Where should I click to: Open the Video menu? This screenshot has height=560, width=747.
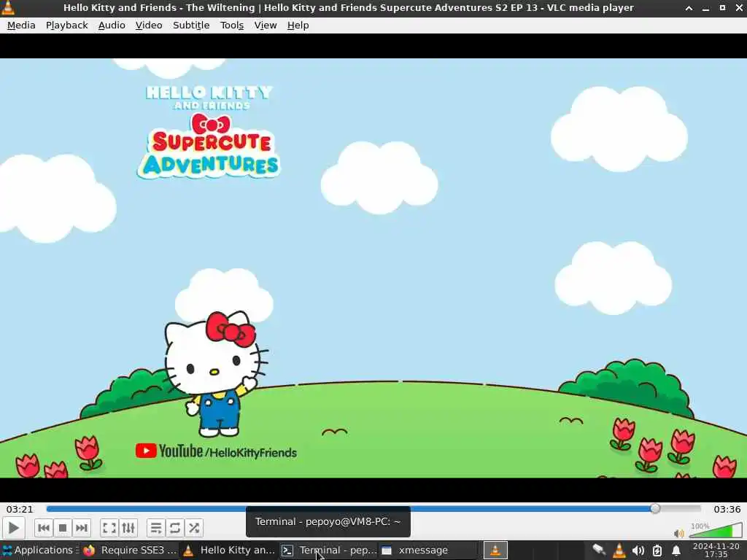click(149, 26)
